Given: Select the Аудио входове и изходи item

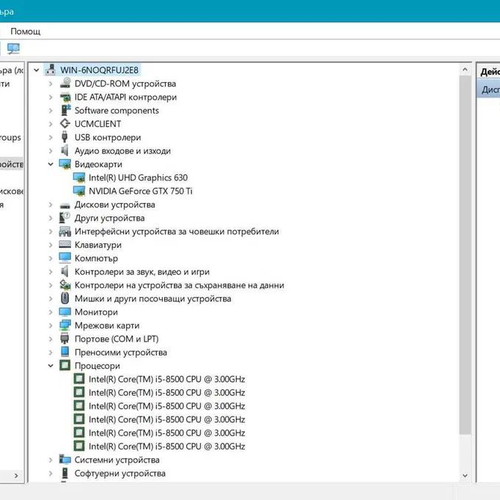Looking at the screenshot, I should [123, 151].
